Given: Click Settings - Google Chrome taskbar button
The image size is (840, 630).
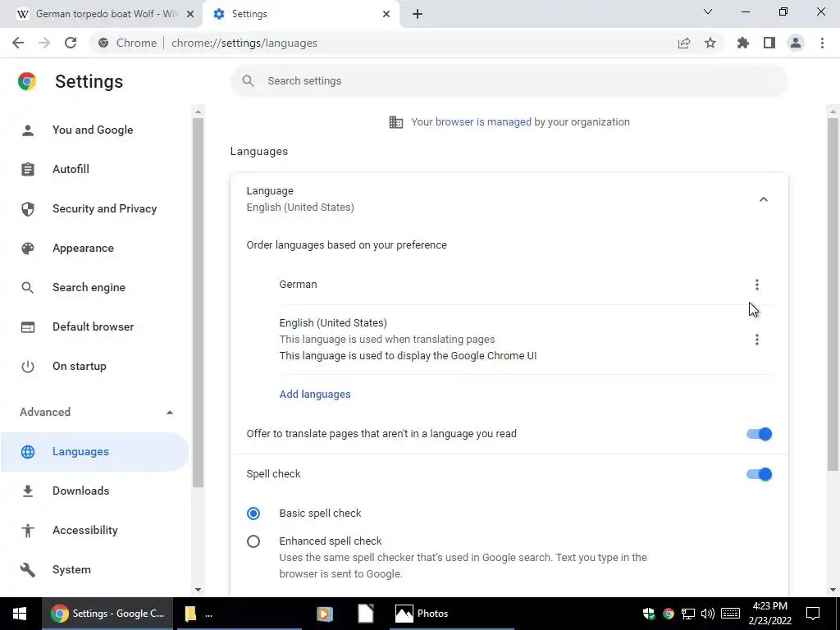Looking at the screenshot, I should pyautogui.click(x=107, y=614).
